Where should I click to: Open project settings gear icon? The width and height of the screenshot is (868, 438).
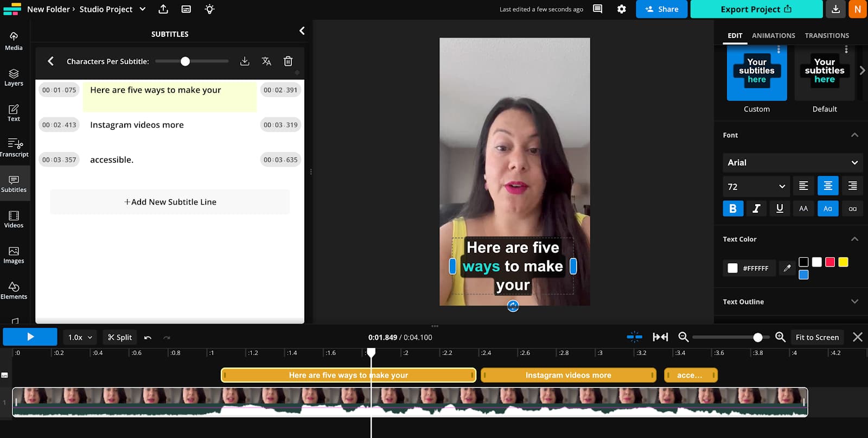[622, 9]
